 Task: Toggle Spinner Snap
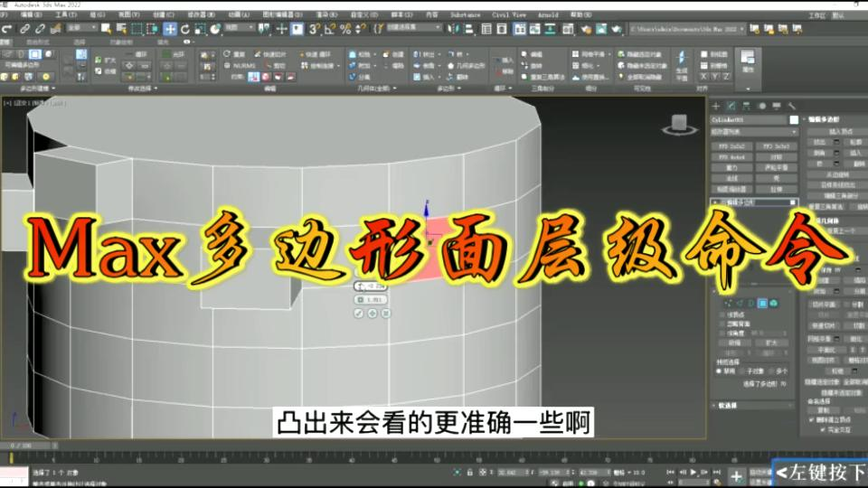pos(361,29)
